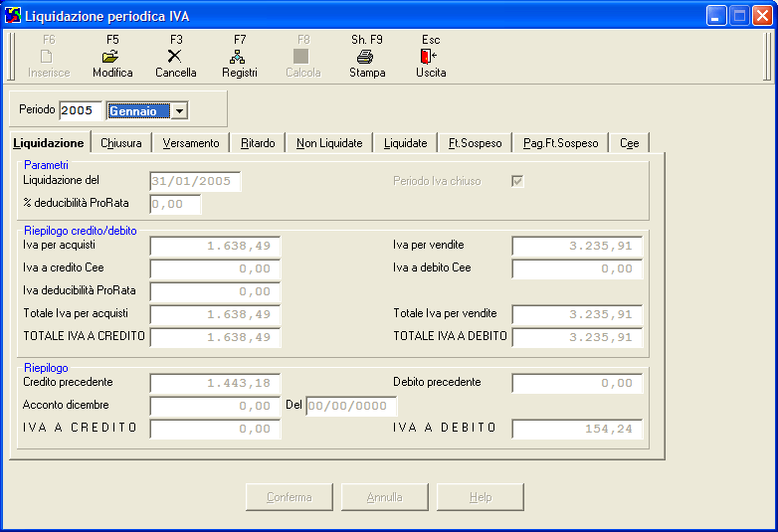Open Help via the Help button
The width and height of the screenshot is (778, 532).
point(481,497)
